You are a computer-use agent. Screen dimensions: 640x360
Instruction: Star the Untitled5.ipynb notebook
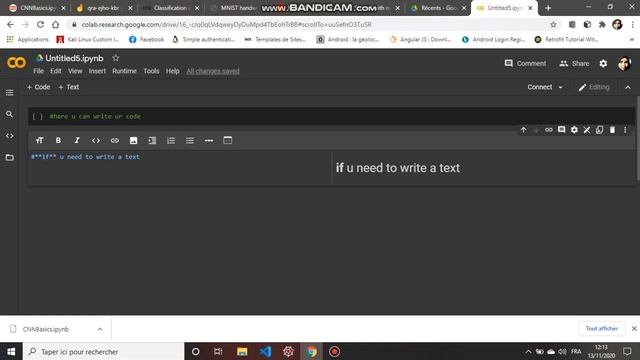click(116, 58)
